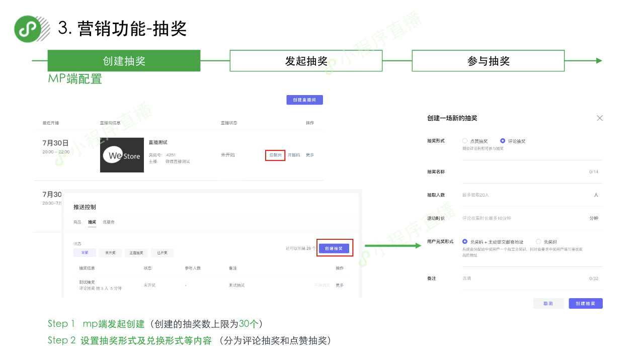Expand 更多 options for the 测试抽奖 entry
The height and width of the screenshot is (362, 644).
click(x=340, y=285)
